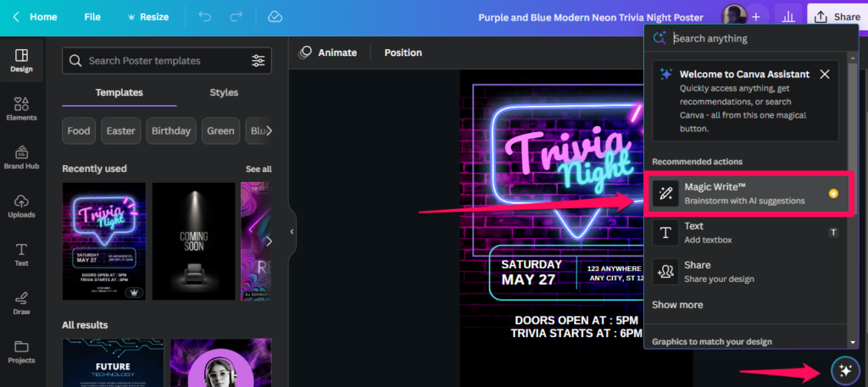The image size is (868, 387).
Task: Click the Share button in the header
Action: 837,17
